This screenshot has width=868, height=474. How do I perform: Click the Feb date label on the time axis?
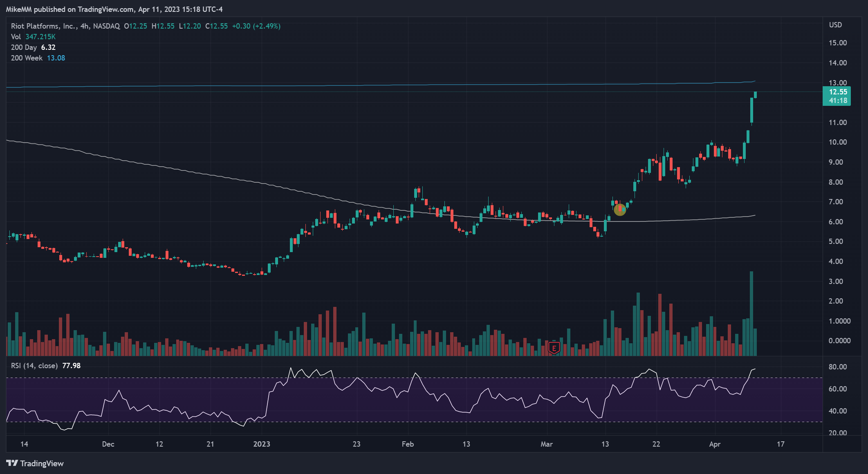[408, 444]
